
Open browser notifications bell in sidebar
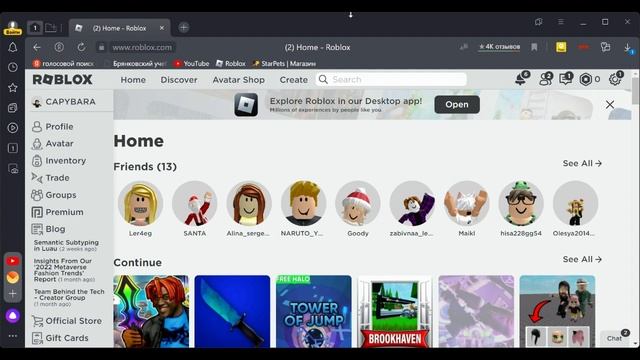point(13,47)
